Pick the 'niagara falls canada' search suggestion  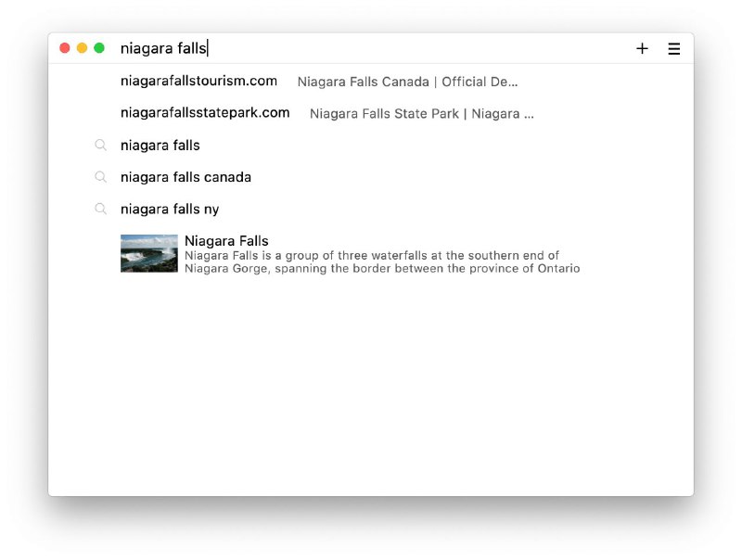(x=185, y=177)
